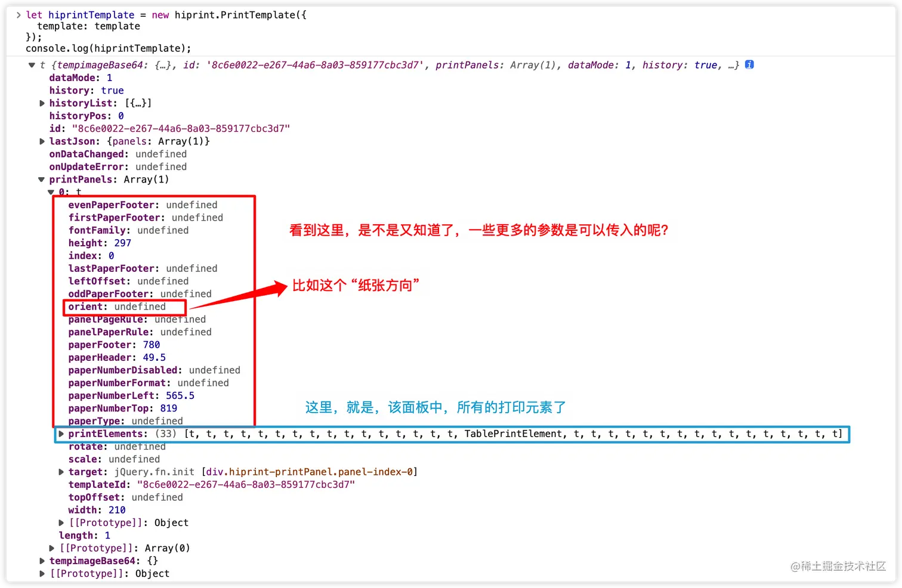902x588 pixels.
Task: Expand the tempimageBase64 object
Action: pos(42,561)
